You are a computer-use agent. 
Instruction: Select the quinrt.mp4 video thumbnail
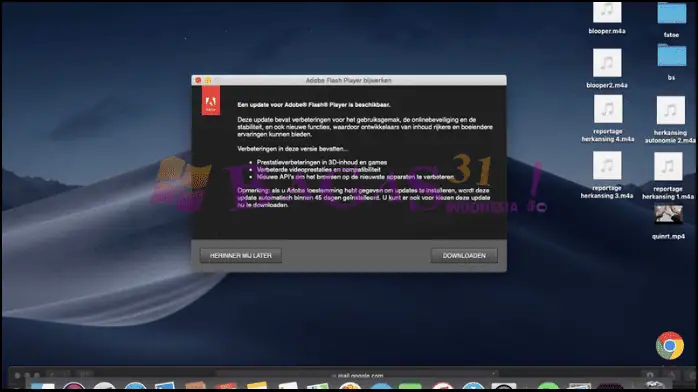(x=668, y=215)
